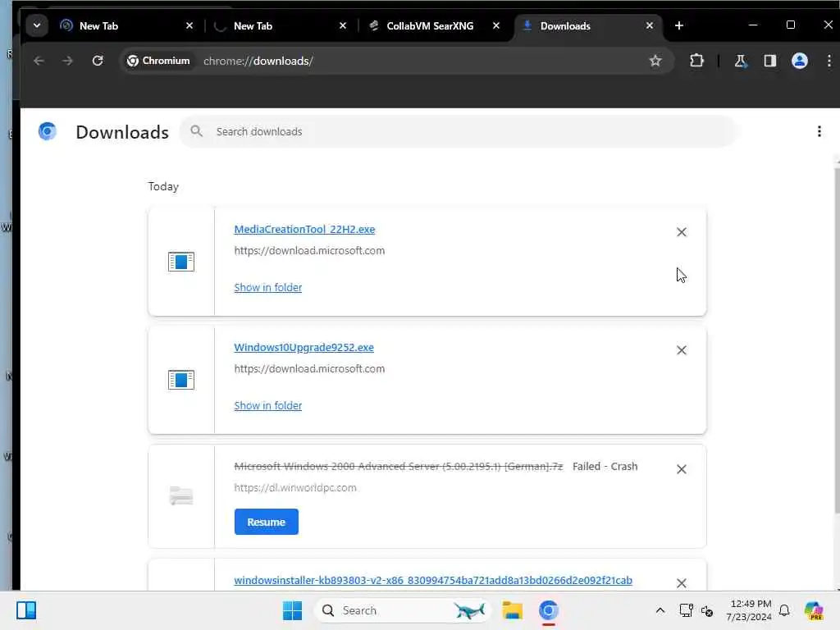Switch to the first New Tab
Viewport: 840px width, 630px height.
127,25
